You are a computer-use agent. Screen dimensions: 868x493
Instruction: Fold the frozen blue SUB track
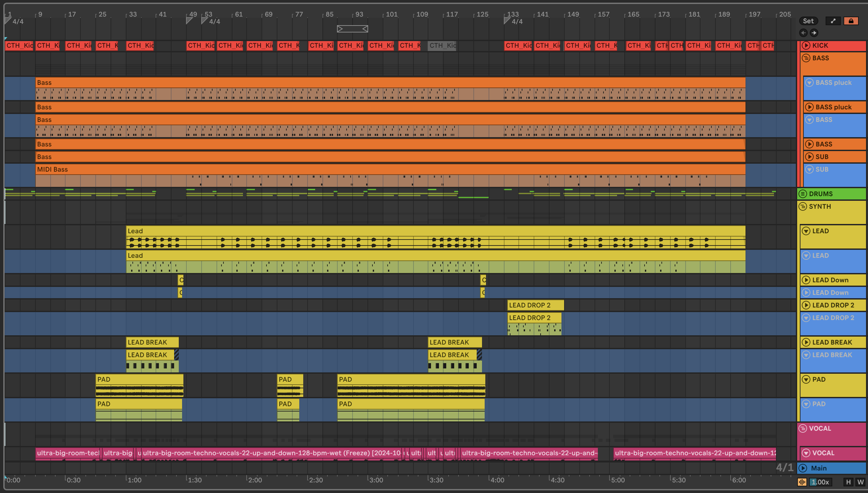tap(809, 169)
